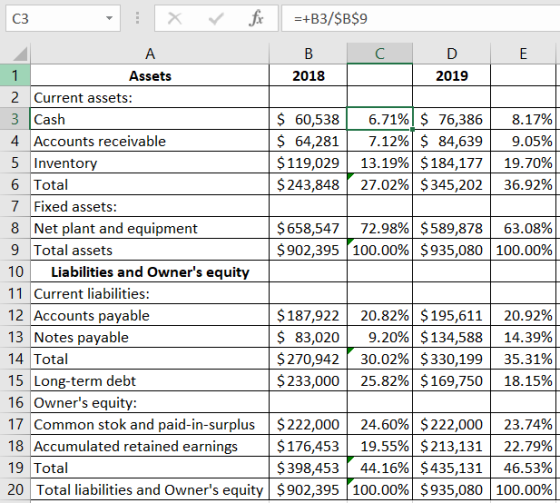The width and height of the screenshot is (560, 503).
Task: Select column C header
Action: [x=380, y=54]
